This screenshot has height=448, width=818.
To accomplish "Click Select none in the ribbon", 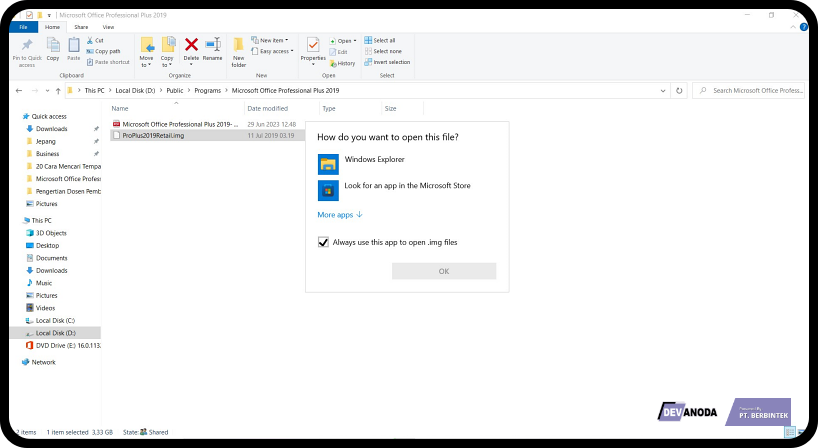I will [383, 51].
